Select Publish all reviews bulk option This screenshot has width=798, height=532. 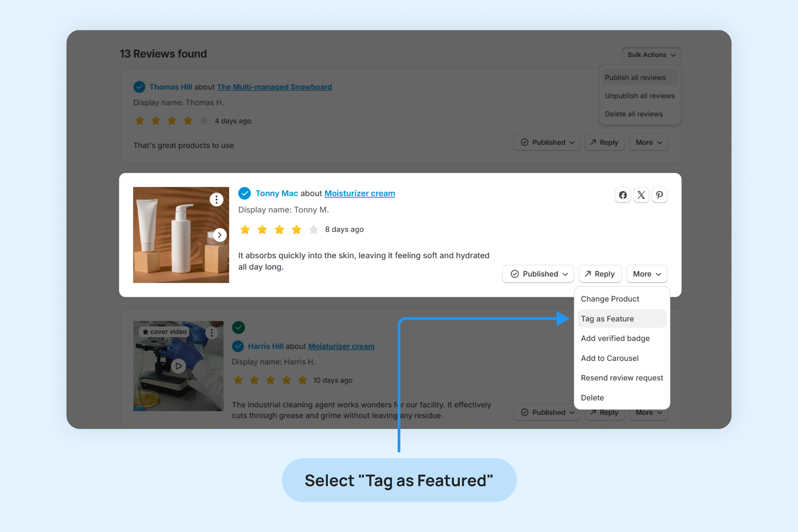point(635,77)
